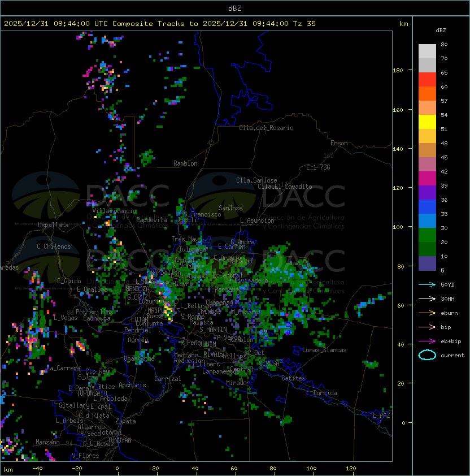Viewport: 470px width, 476px height.
Task: Click the white 30HM arrow legend icon
Action: point(427,298)
